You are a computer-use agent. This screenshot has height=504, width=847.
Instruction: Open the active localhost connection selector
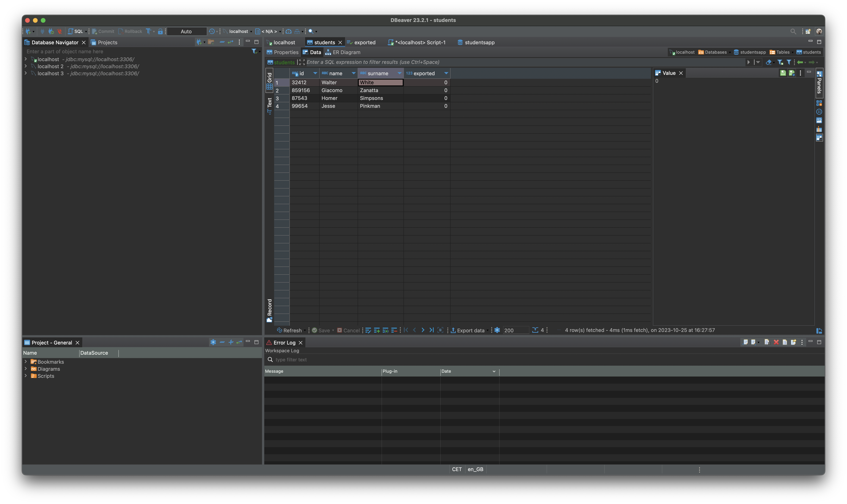[x=238, y=31]
